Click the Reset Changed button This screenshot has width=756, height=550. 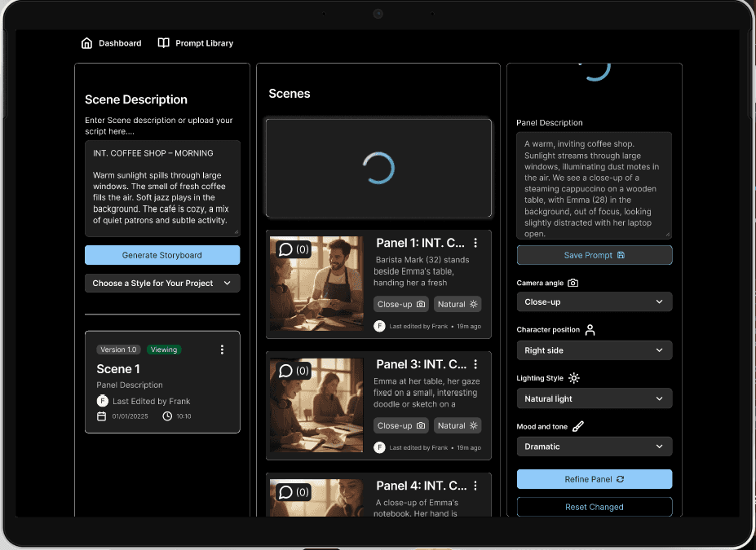point(595,507)
